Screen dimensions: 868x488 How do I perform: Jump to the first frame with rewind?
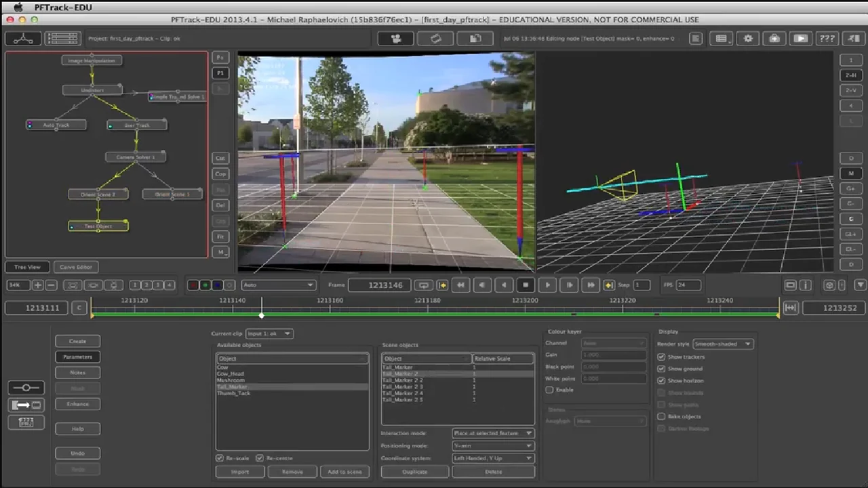[x=460, y=285]
